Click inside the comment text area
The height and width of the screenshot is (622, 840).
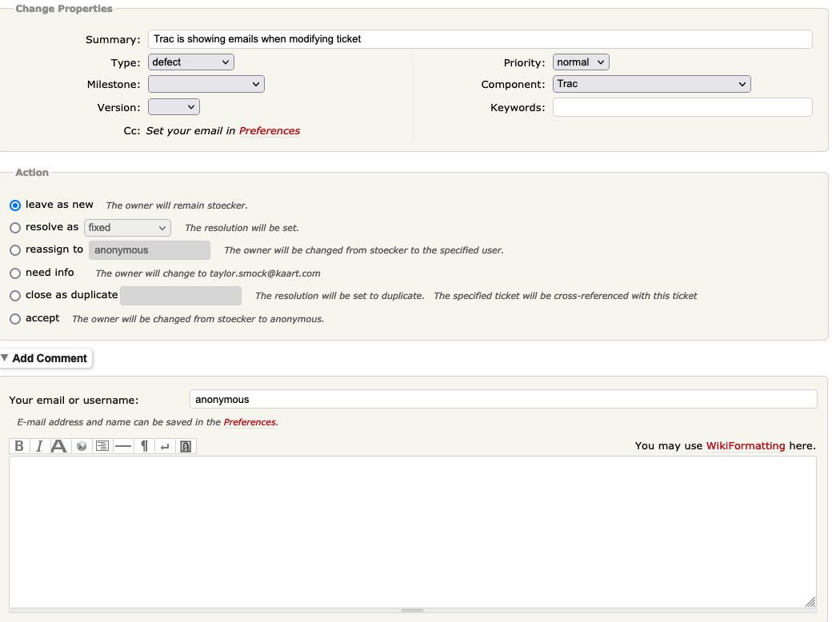pyautogui.click(x=413, y=532)
